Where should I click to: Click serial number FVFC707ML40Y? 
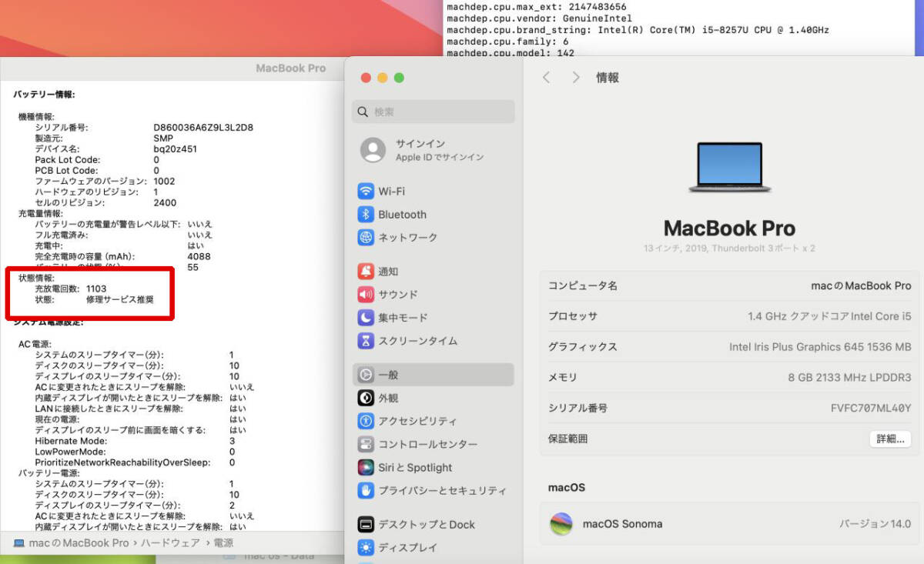871,409
